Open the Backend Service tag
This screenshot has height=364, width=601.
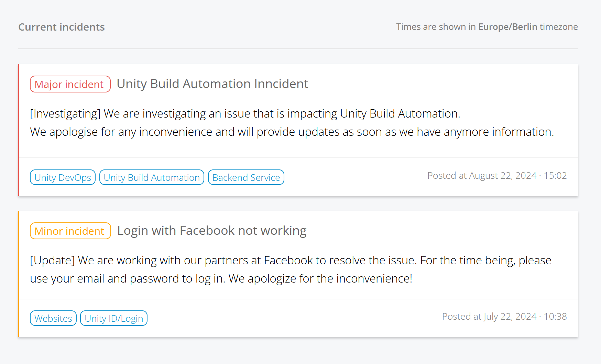click(246, 177)
